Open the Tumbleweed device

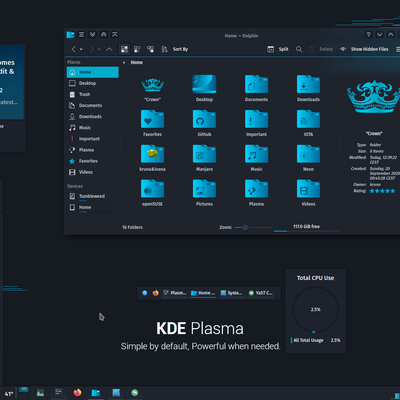(x=92, y=196)
